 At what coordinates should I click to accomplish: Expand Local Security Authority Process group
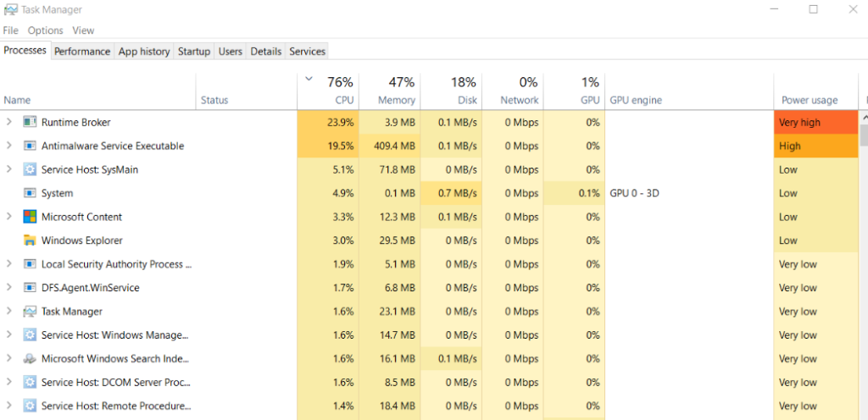tap(8, 264)
